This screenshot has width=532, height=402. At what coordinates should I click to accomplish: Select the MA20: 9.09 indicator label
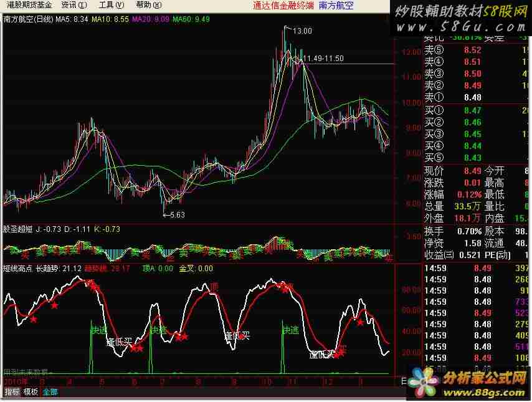coord(150,19)
